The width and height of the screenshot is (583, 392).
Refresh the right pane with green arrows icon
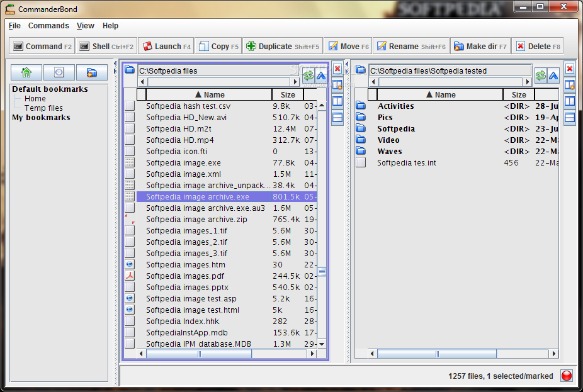pyautogui.click(x=541, y=76)
